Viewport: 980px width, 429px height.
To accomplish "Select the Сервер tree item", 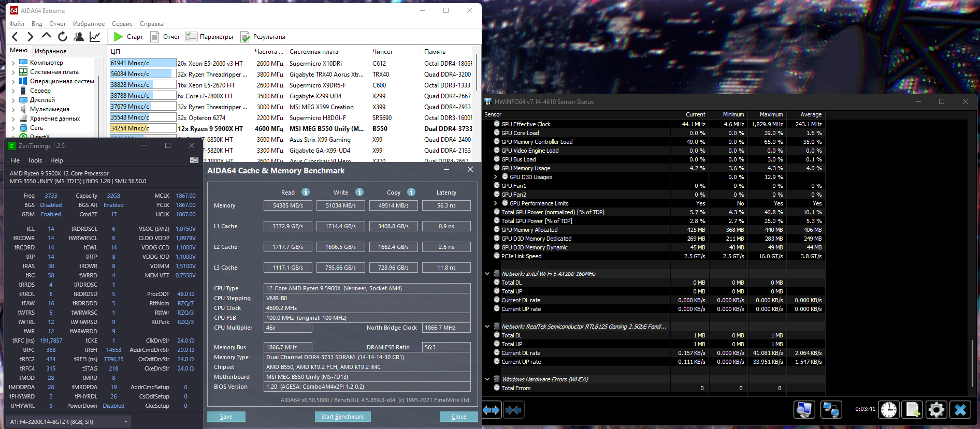I will 40,91.
